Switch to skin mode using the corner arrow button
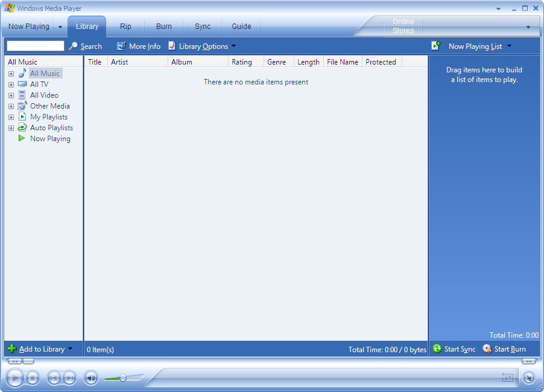 click(529, 378)
